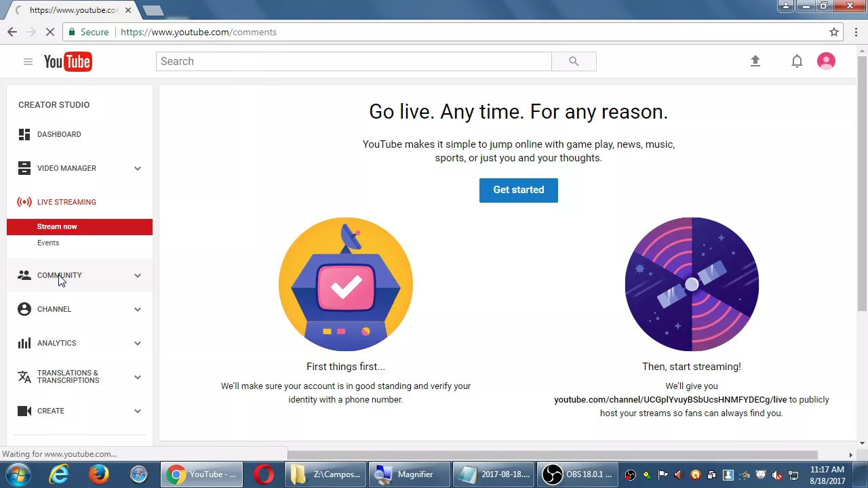Screen dimensions: 868x488
Task: Open Z:\Campos folder taskbar window
Action: coord(326,474)
